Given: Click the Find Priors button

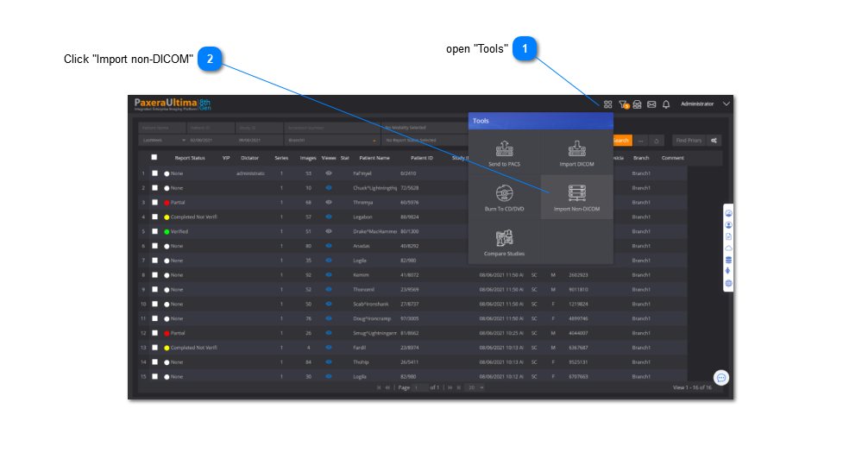Looking at the screenshot, I should click(688, 140).
